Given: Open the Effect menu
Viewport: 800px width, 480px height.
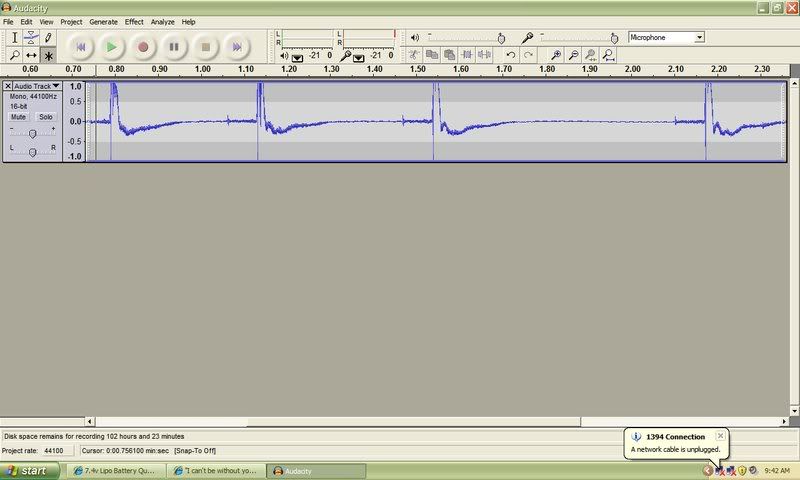Looking at the screenshot, I should [134, 22].
